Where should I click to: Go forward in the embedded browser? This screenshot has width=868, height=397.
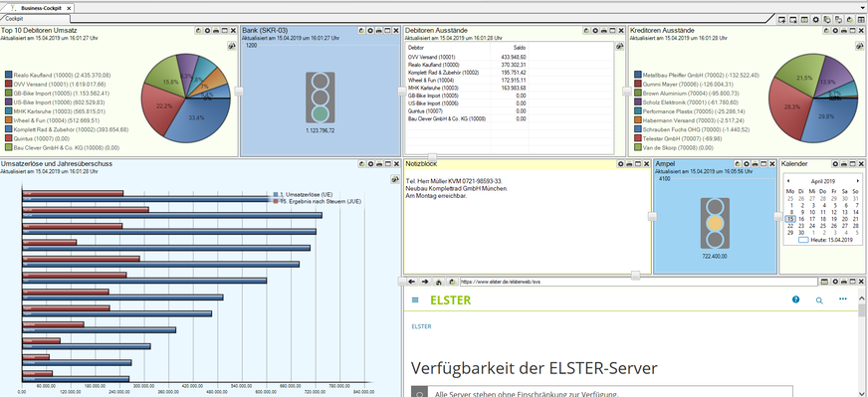[x=425, y=282]
